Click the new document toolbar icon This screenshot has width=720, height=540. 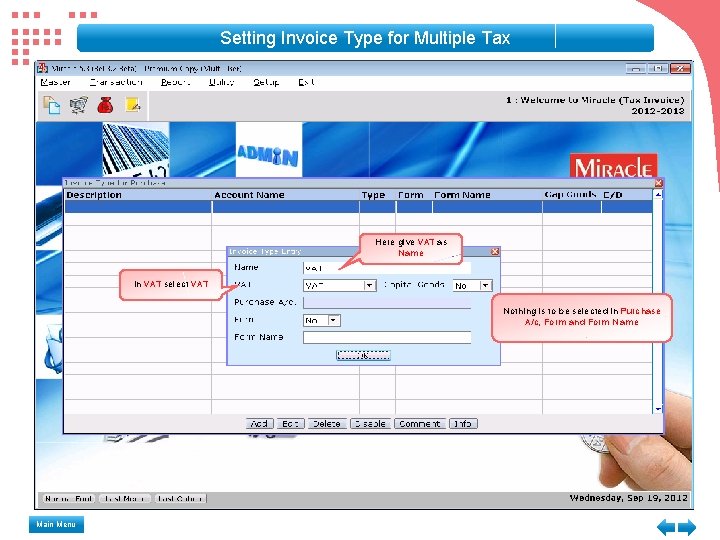pos(51,105)
